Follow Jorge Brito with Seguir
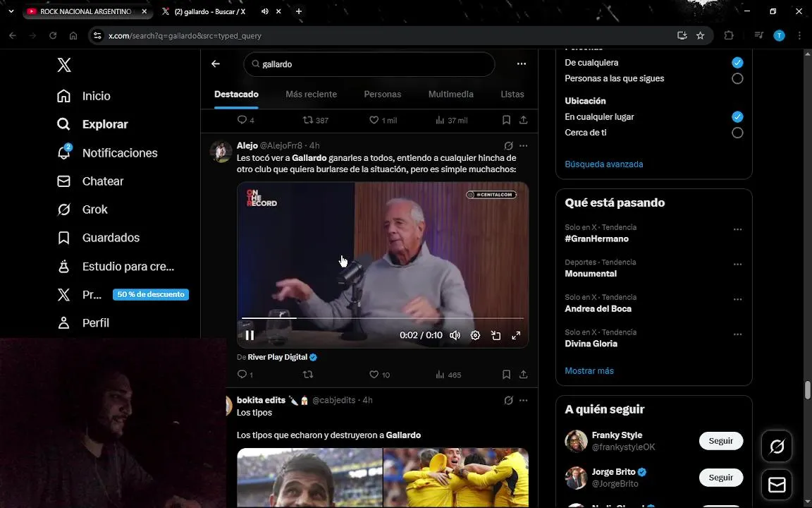This screenshot has height=508, width=812. pos(721,478)
